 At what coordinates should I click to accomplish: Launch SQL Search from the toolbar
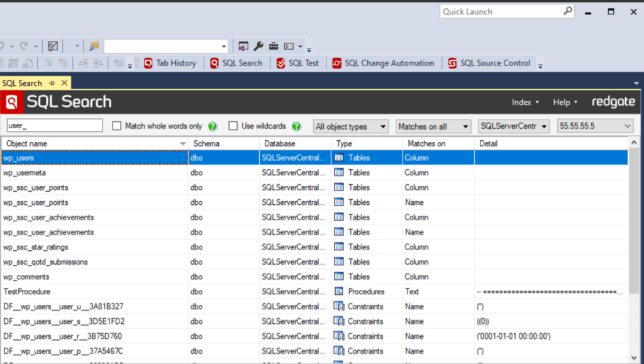pyautogui.click(x=238, y=63)
